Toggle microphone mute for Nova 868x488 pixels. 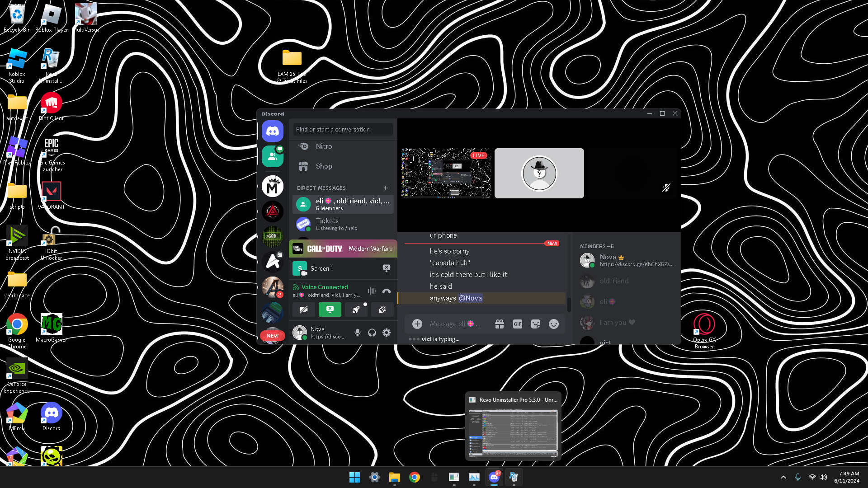coord(357,333)
